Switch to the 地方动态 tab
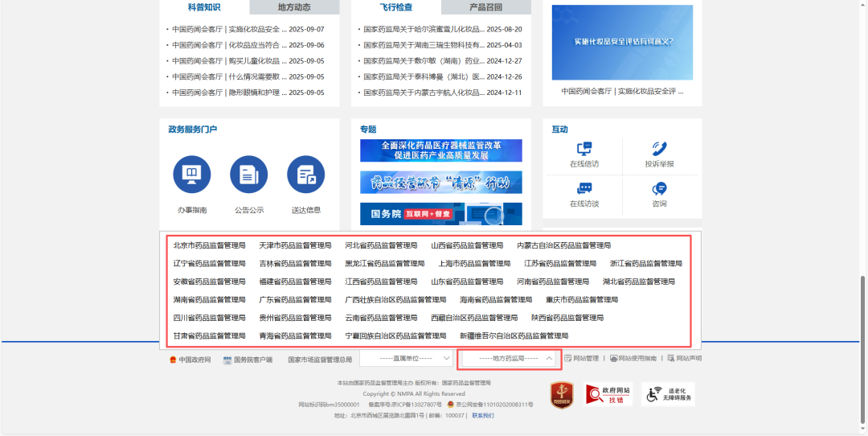 [x=294, y=7]
